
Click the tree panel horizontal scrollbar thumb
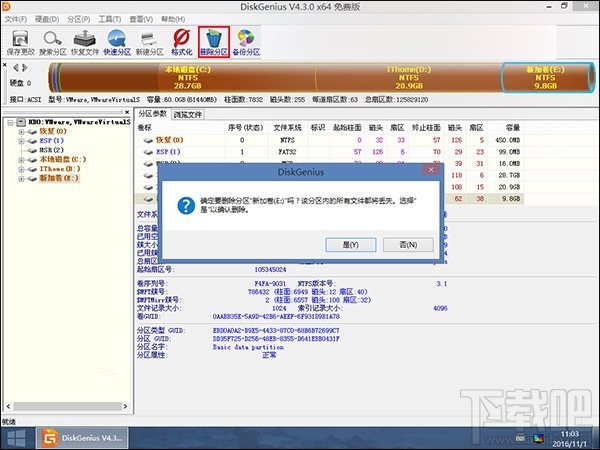click(x=68, y=406)
